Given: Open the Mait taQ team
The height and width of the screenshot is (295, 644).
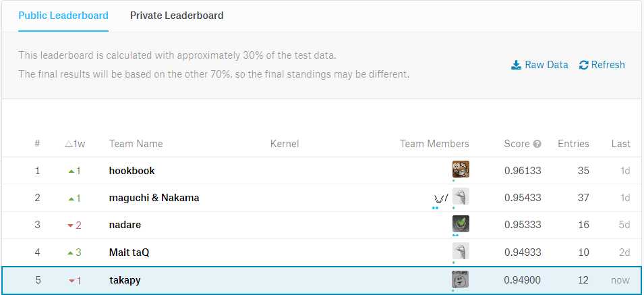Looking at the screenshot, I should click(129, 252).
